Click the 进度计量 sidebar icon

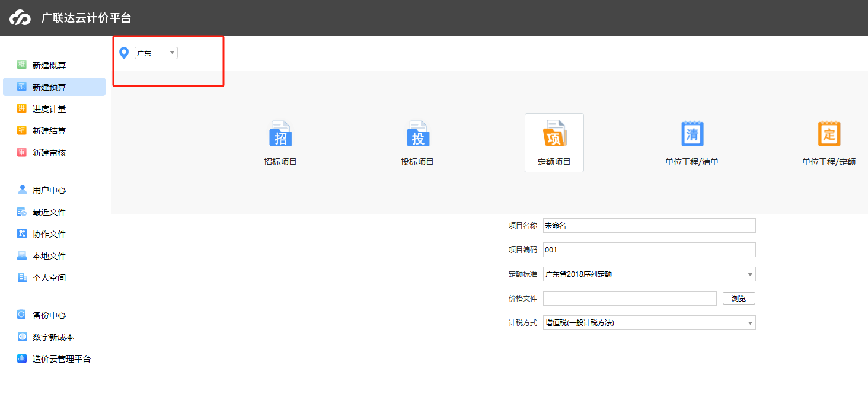pos(22,108)
